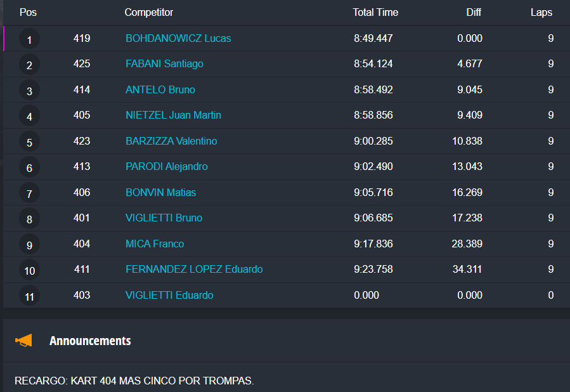
Task: Click position badge number 7
Action: click(x=29, y=193)
